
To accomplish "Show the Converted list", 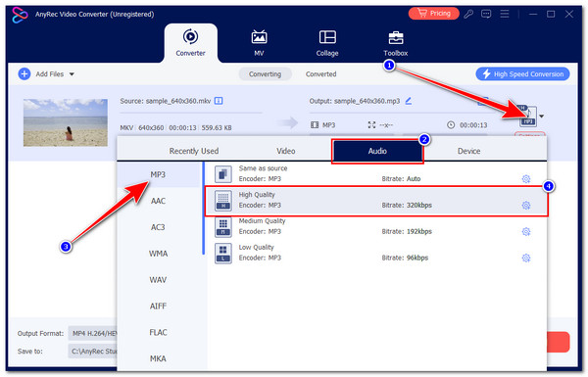I will coord(321,73).
